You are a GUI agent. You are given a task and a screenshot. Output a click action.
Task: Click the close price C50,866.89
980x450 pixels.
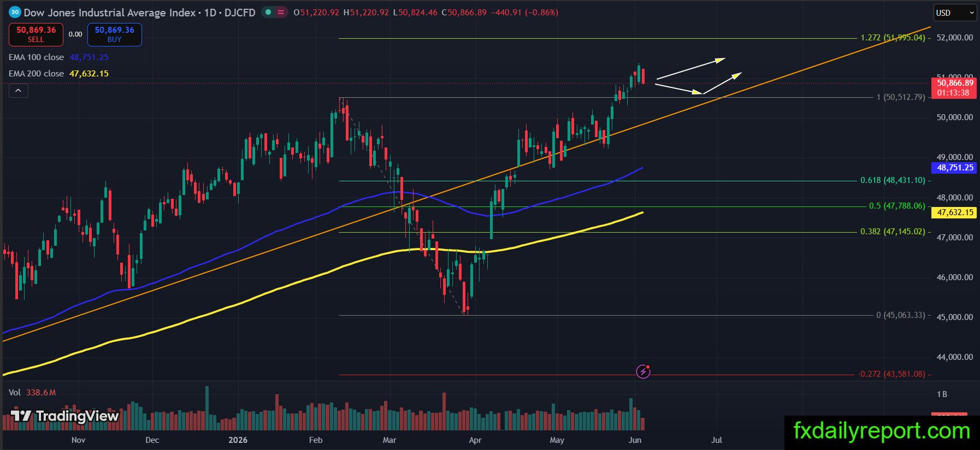click(464, 13)
